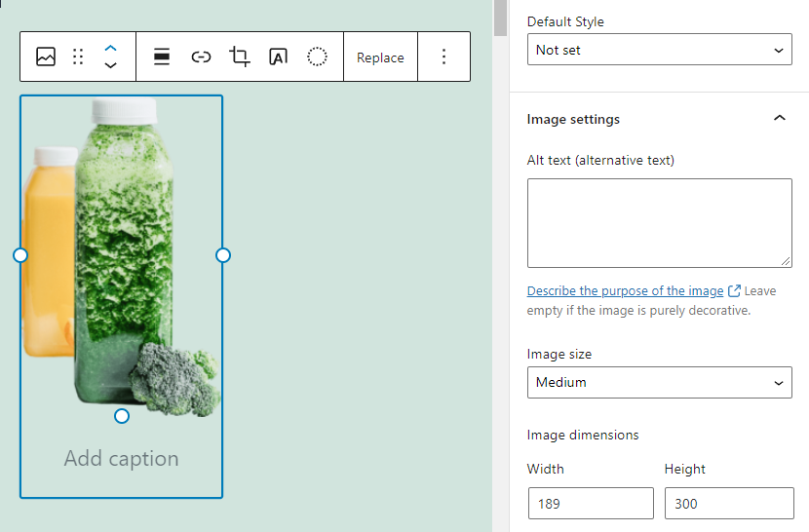Click the Add caption placeholder text

click(x=121, y=459)
